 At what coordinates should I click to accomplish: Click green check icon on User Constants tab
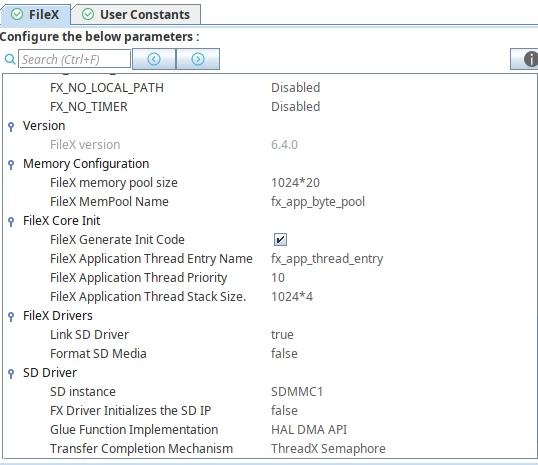coord(88,14)
